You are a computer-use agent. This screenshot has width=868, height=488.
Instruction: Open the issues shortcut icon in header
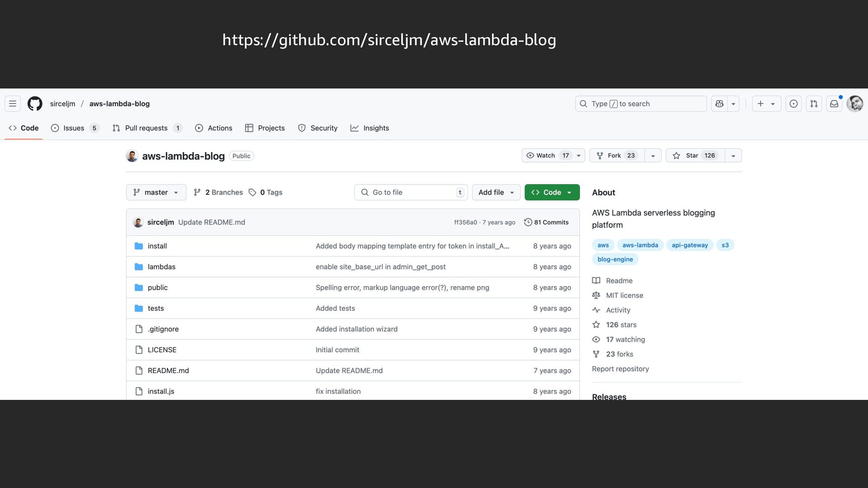793,103
